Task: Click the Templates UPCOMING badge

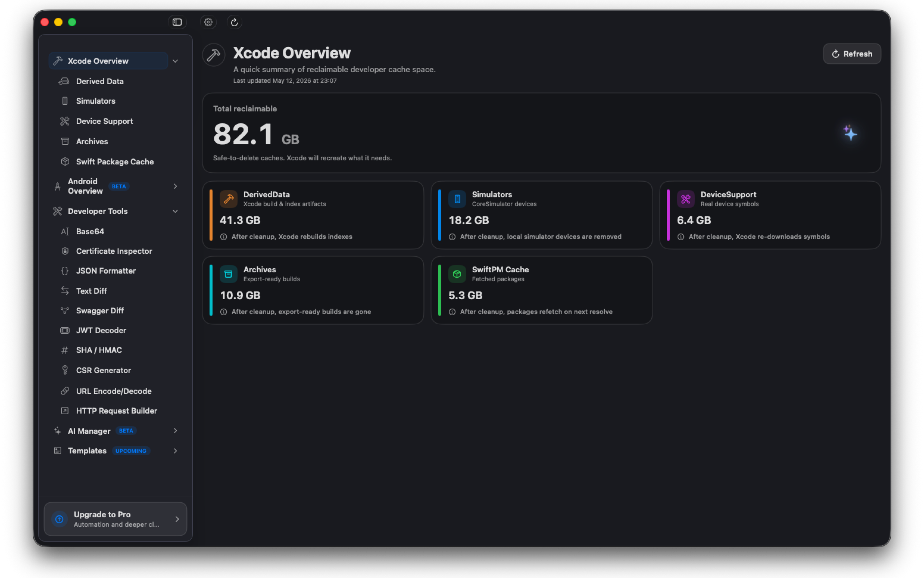Action: (131, 451)
